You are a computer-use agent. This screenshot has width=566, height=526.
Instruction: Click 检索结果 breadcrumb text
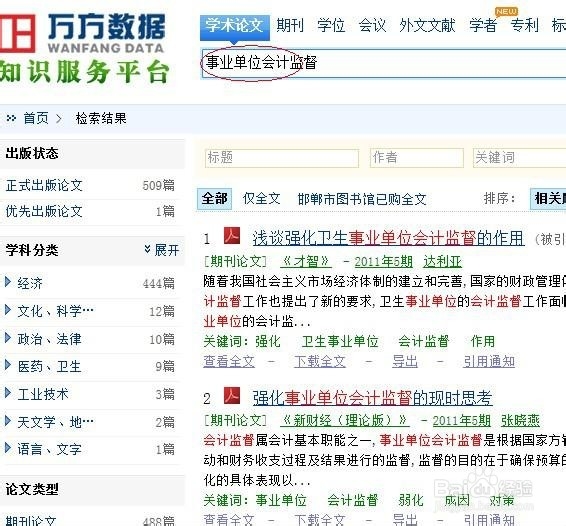101,118
